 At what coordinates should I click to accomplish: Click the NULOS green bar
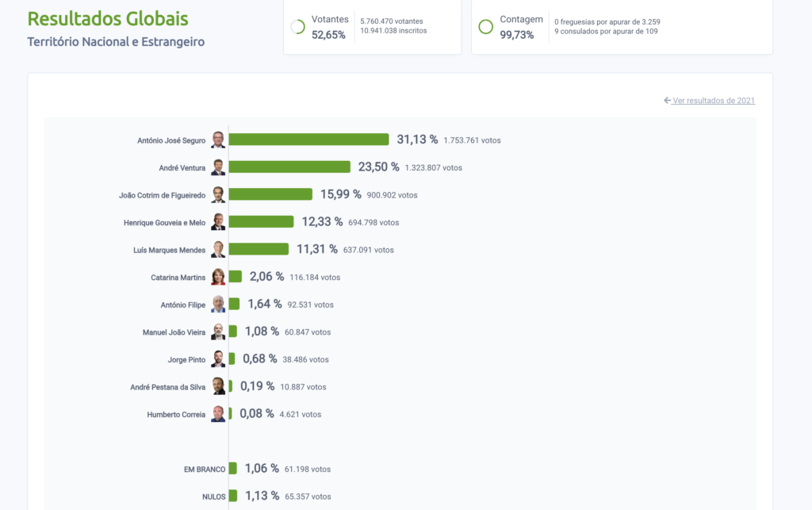click(233, 496)
